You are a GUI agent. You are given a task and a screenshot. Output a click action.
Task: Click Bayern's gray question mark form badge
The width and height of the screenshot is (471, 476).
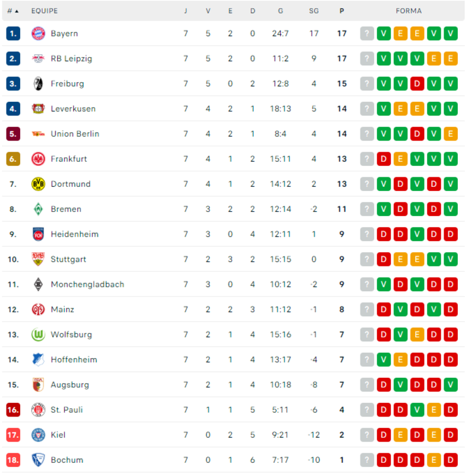pos(367,33)
